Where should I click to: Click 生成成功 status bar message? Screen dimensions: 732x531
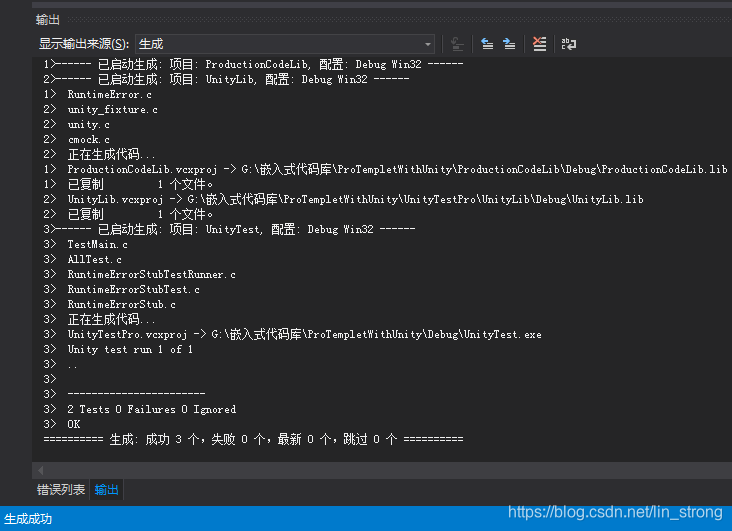click(28, 519)
